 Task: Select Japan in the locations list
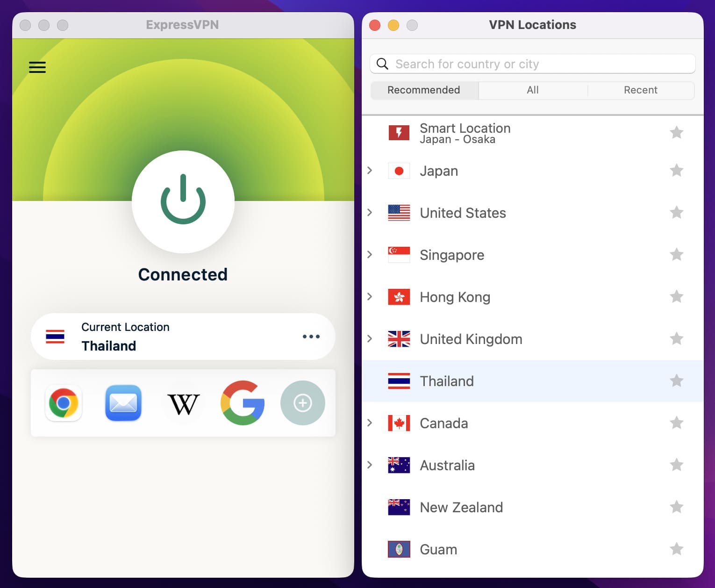point(533,171)
